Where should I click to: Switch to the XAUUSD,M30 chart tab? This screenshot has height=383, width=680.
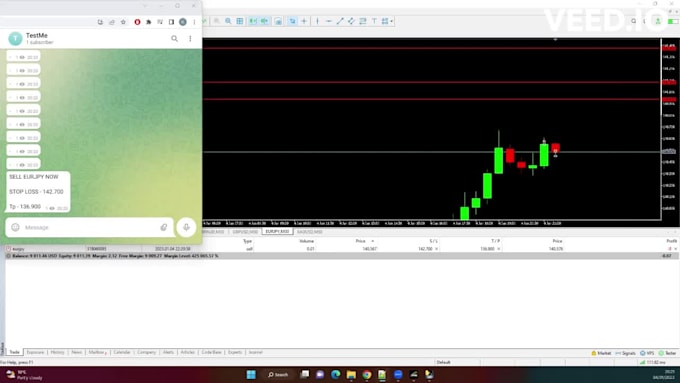(x=310, y=232)
